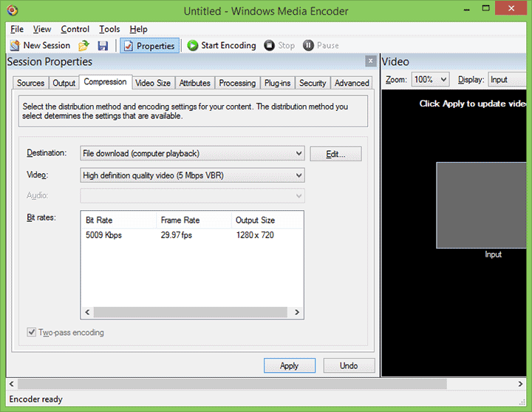
Task: Open the Help menu
Action: point(138,29)
